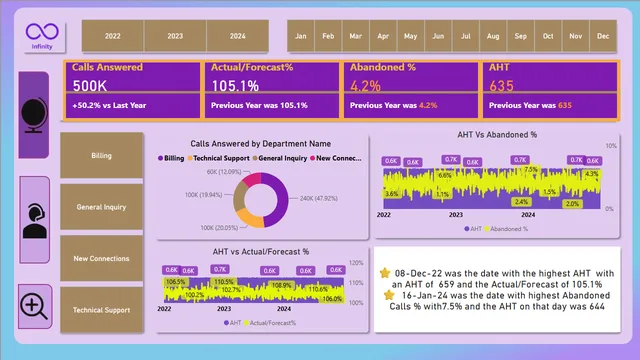640x360 pixels.
Task: Click the 100K (19.94%) data label
Action: [x=203, y=195]
